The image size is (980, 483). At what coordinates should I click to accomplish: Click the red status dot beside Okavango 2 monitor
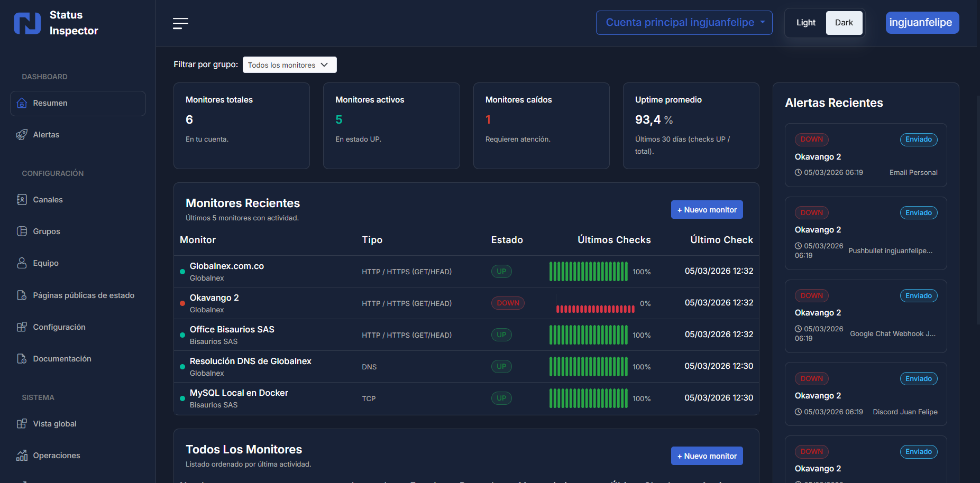coord(182,303)
